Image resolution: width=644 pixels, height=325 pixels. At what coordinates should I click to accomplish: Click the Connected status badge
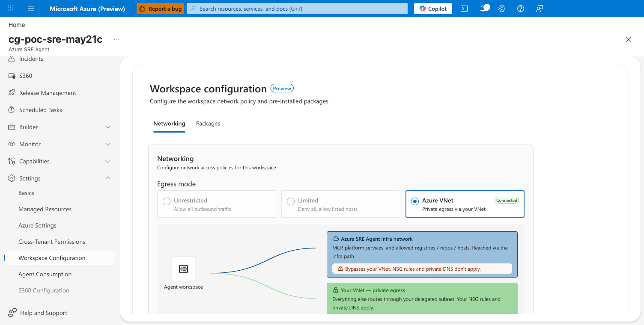point(507,200)
